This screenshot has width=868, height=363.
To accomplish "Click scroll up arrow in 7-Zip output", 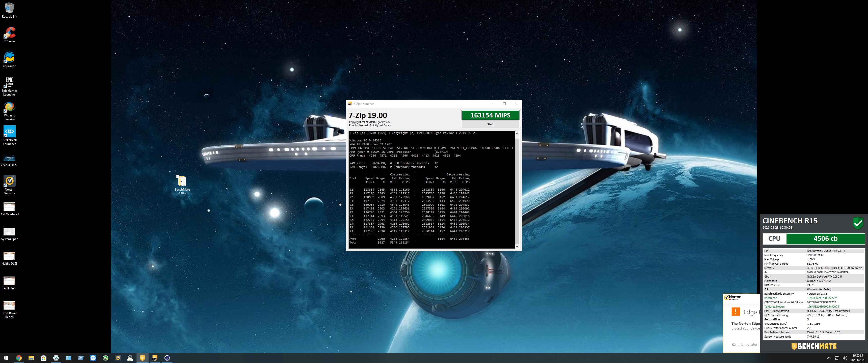I will point(517,133).
